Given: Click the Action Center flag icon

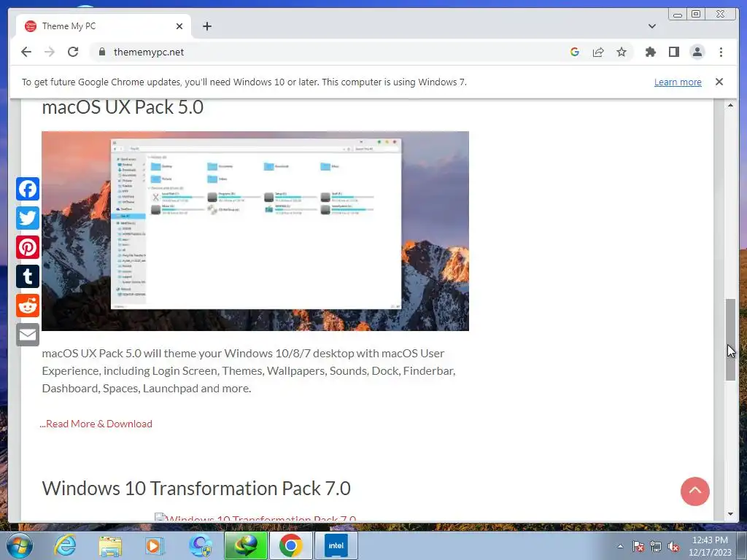Looking at the screenshot, I should [638, 546].
